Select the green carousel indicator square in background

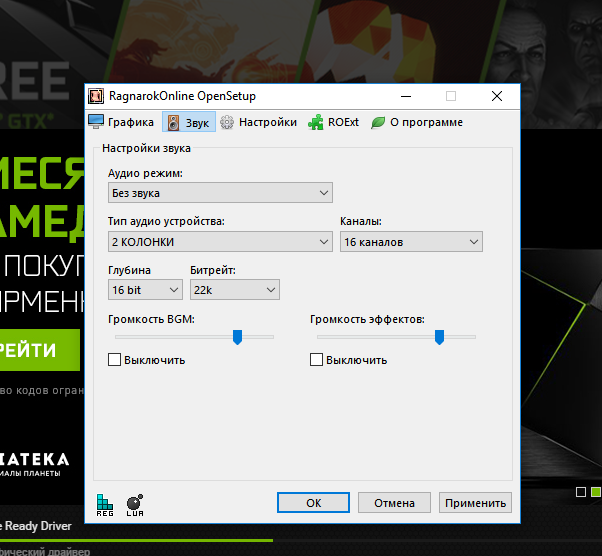coord(595,492)
